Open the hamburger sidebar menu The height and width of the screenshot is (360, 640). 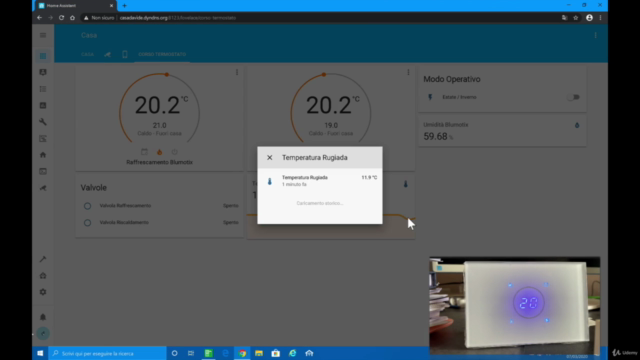tap(43, 35)
